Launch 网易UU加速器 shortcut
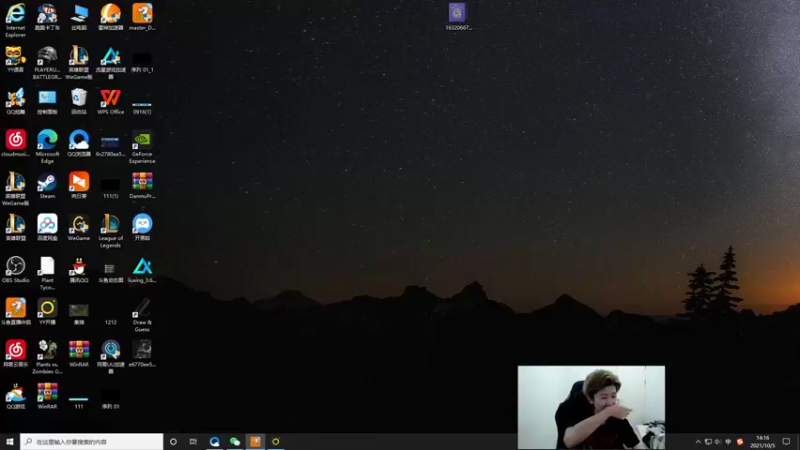Image resolution: width=800 pixels, height=450 pixels. point(110,357)
